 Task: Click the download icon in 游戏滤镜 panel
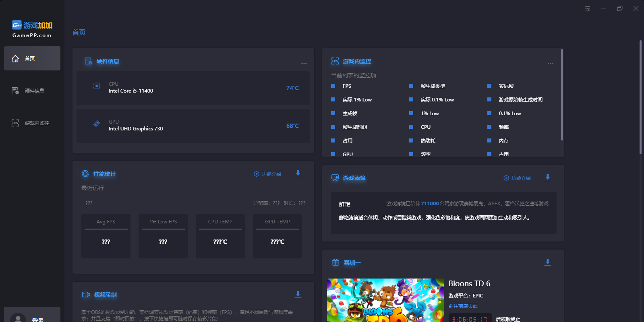[548, 178]
